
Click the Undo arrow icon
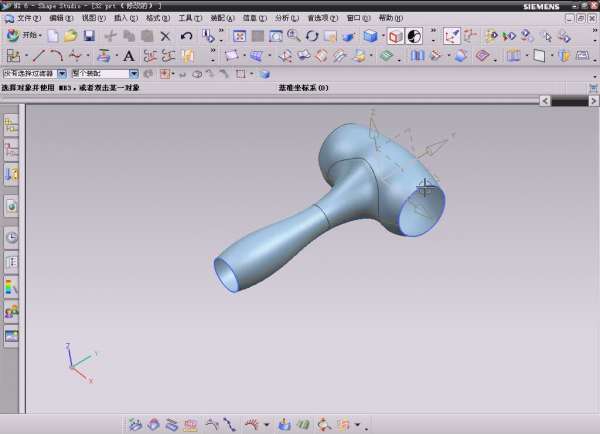click(186, 36)
